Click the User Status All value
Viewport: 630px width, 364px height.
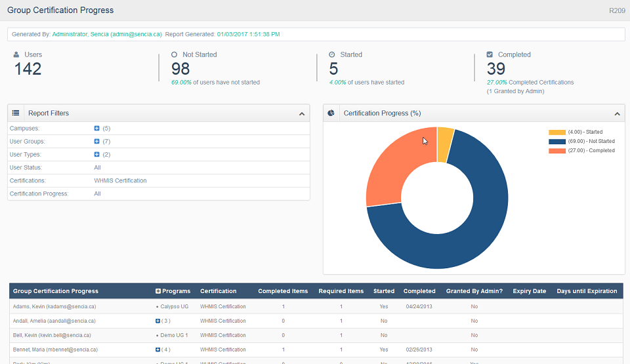97,167
